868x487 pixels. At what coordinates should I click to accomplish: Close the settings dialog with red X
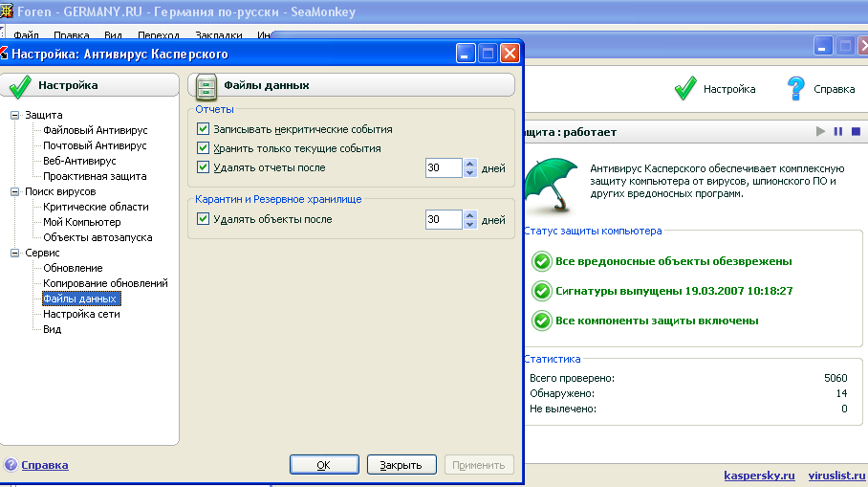click(510, 54)
